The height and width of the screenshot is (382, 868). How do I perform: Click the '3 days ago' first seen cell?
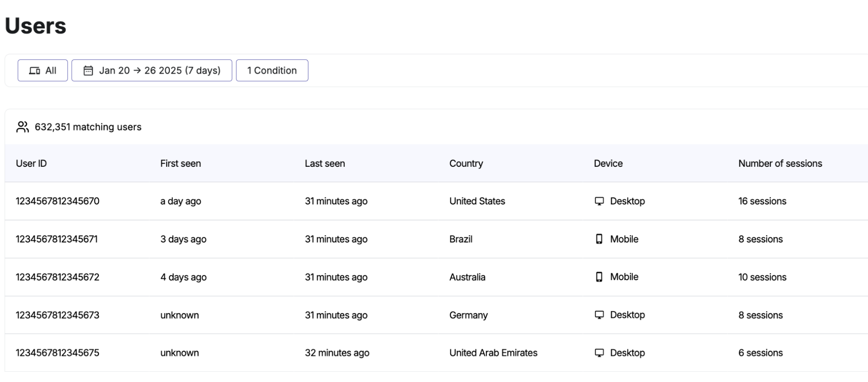tap(183, 239)
